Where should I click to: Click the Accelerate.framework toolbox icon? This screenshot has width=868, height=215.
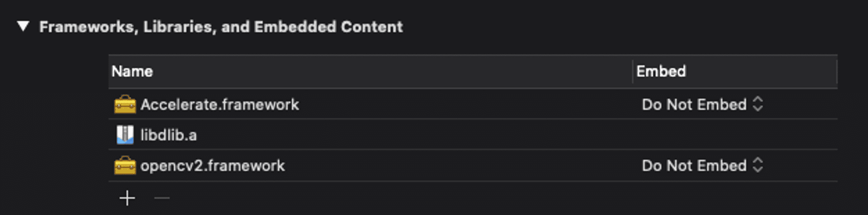coord(125,104)
